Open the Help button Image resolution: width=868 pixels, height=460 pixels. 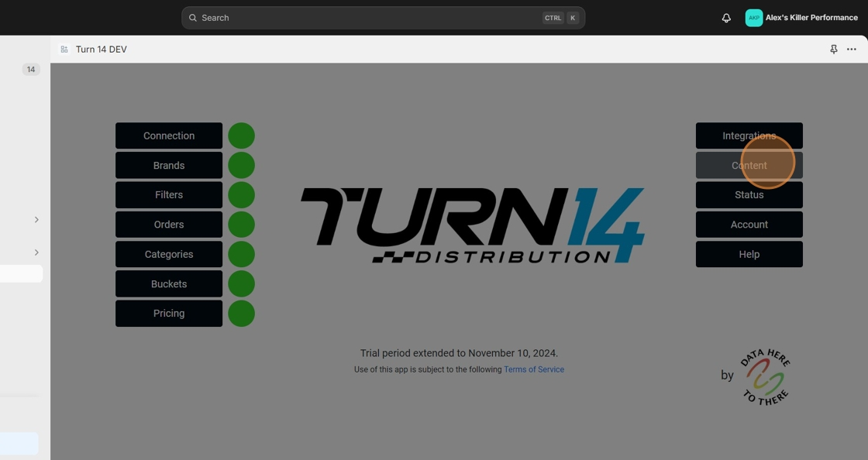tap(749, 254)
